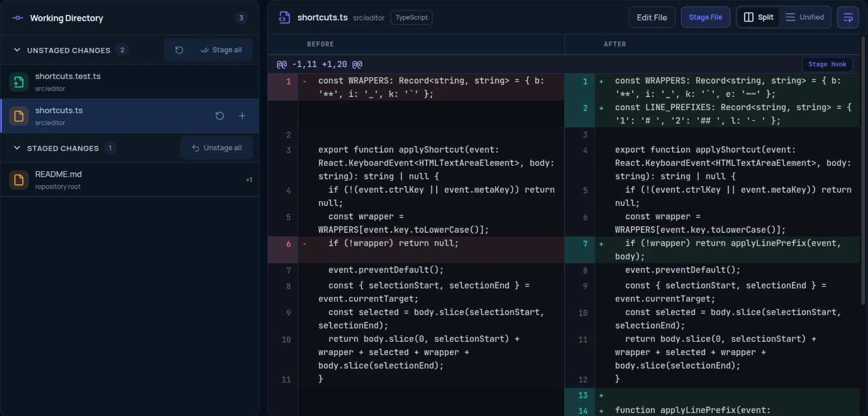868x416 pixels.
Task: Collapse the Unstaged Changes section
Action: pyautogui.click(x=17, y=50)
